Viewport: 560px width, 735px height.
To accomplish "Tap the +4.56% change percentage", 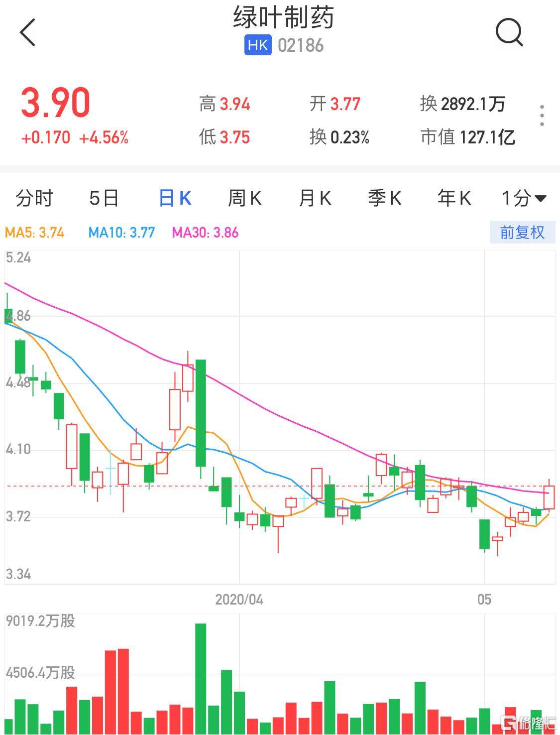I will tap(104, 137).
